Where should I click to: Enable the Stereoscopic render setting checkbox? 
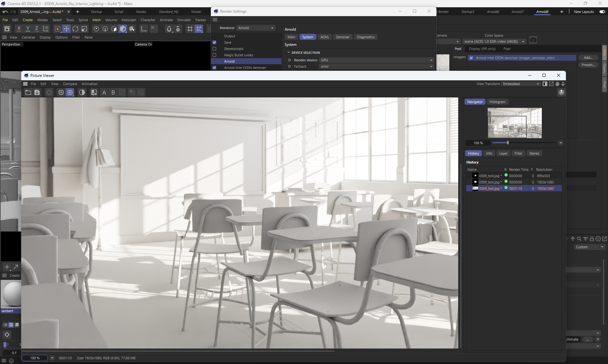(x=214, y=49)
